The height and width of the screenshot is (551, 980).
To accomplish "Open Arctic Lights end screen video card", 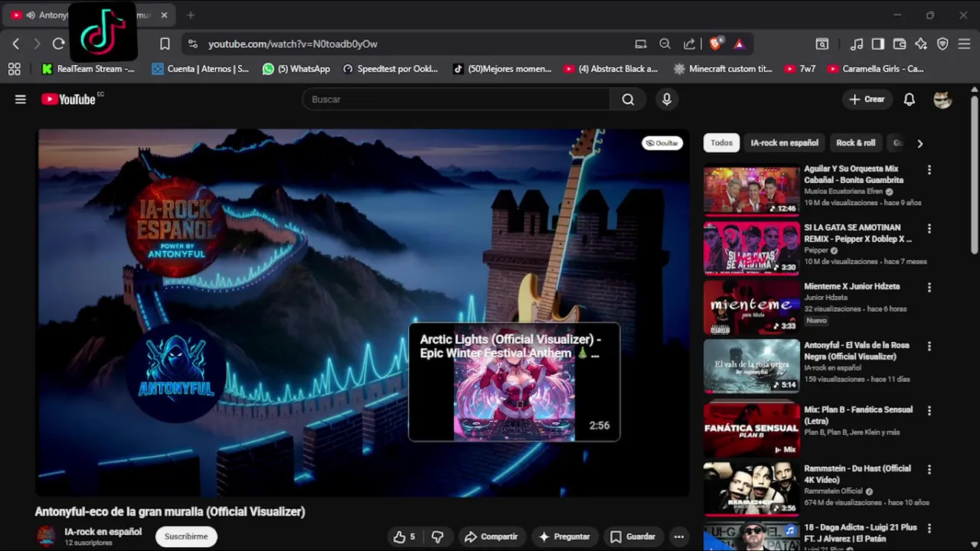I will [x=514, y=383].
